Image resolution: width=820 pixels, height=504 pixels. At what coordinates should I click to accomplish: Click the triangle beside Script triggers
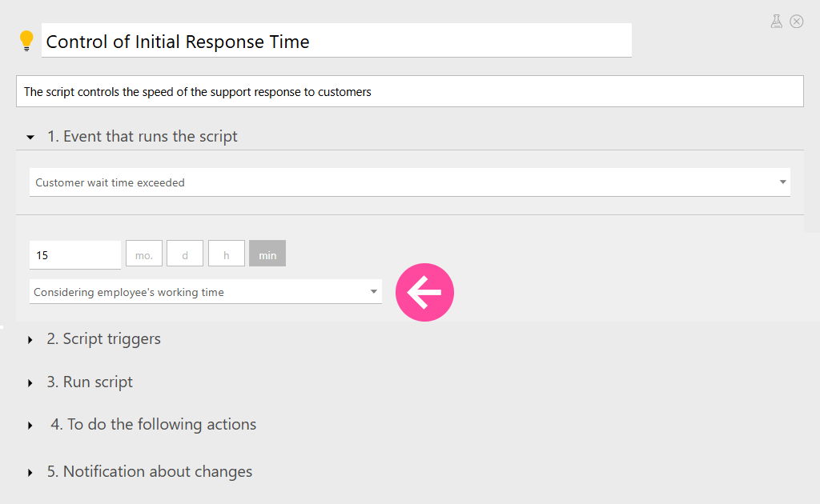click(x=30, y=340)
